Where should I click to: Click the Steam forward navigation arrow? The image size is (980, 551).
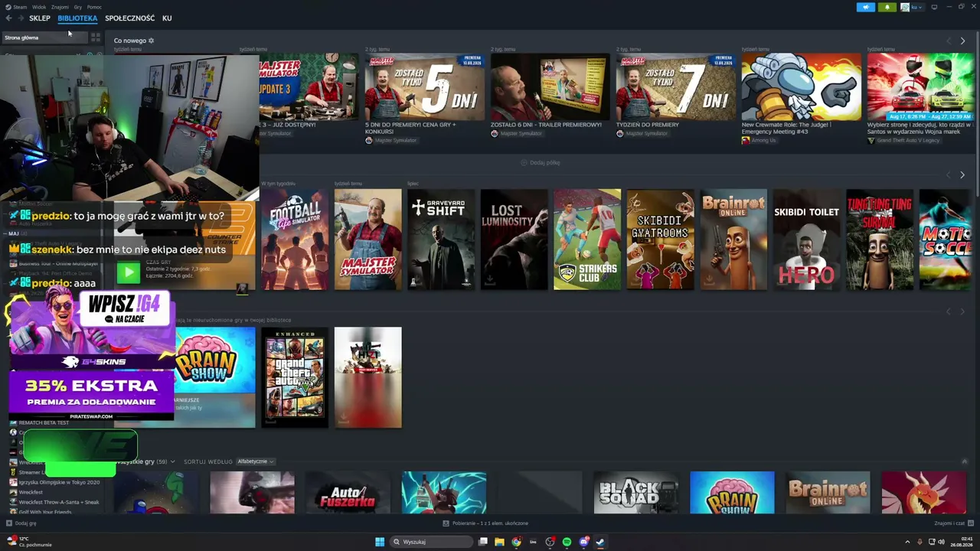[x=20, y=18]
